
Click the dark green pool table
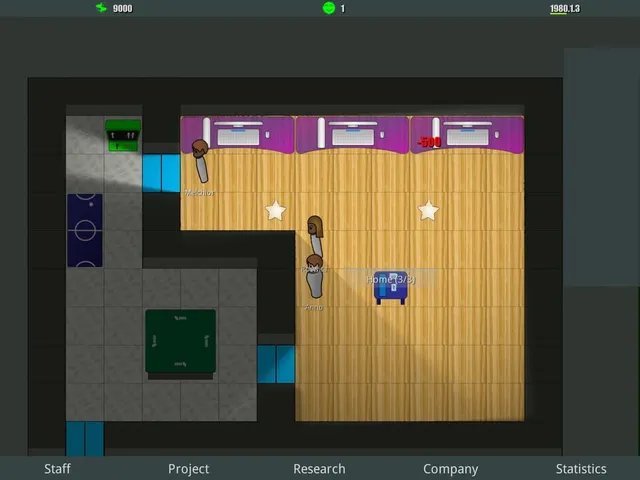coord(180,341)
